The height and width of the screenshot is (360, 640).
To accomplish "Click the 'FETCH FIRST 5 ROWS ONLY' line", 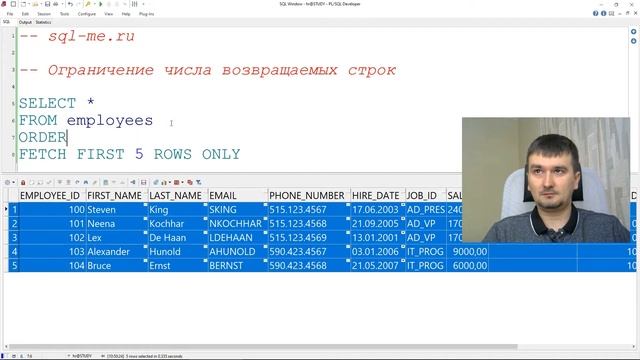I will (129, 154).
